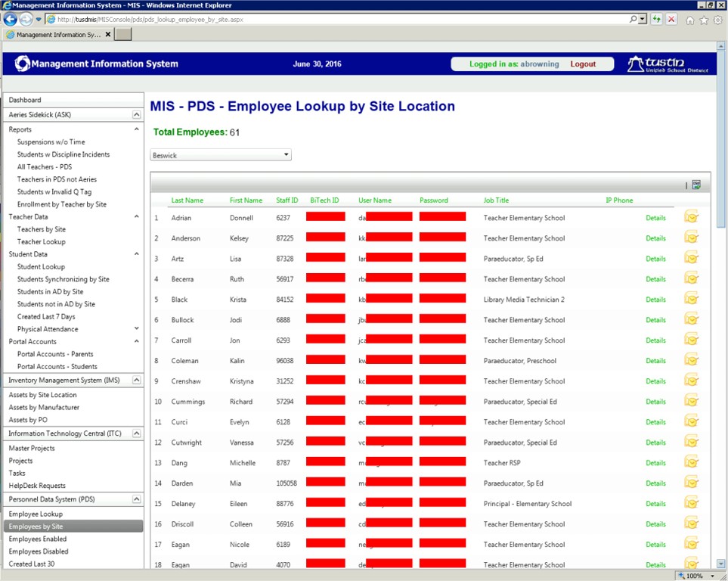Image resolution: width=728 pixels, height=581 pixels.
Task: Collapse the Information Technology Central section
Action: click(137, 433)
